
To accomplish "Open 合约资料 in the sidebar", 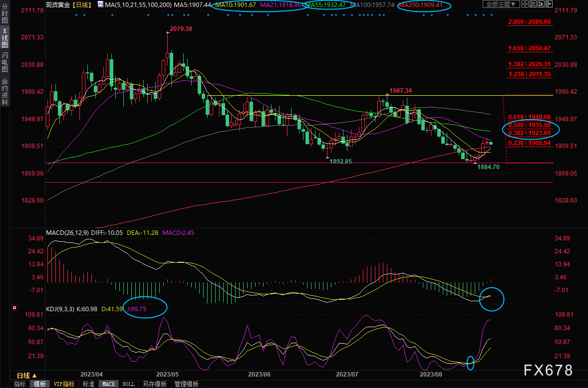I will click(x=5, y=91).
